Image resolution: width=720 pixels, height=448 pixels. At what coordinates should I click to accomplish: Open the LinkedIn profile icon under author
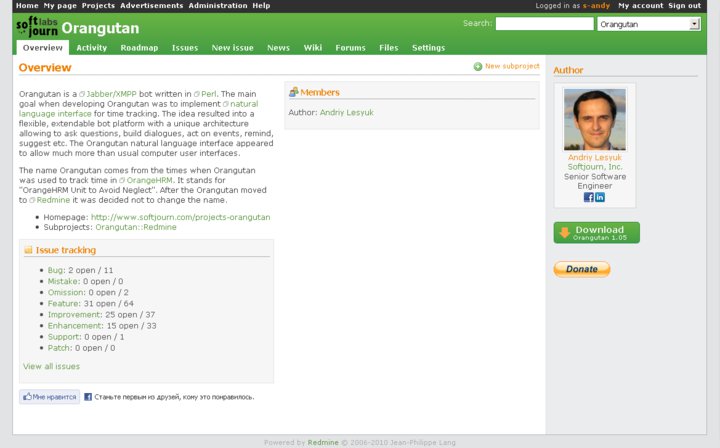point(600,197)
